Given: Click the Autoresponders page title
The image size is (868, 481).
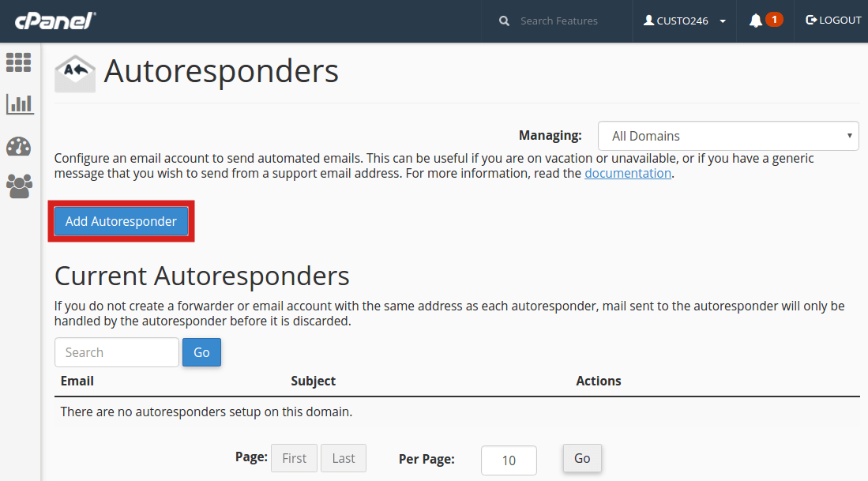Looking at the screenshot, I should [x=221, y=71].
